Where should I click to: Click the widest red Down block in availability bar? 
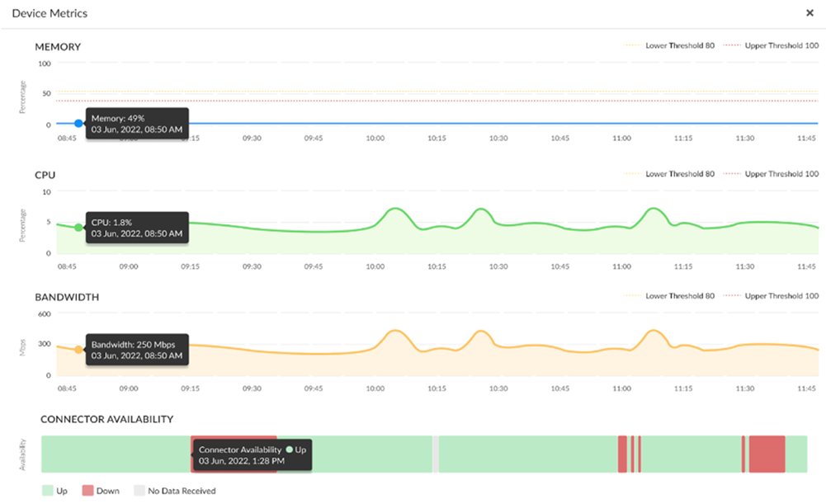tap(767, 454)
